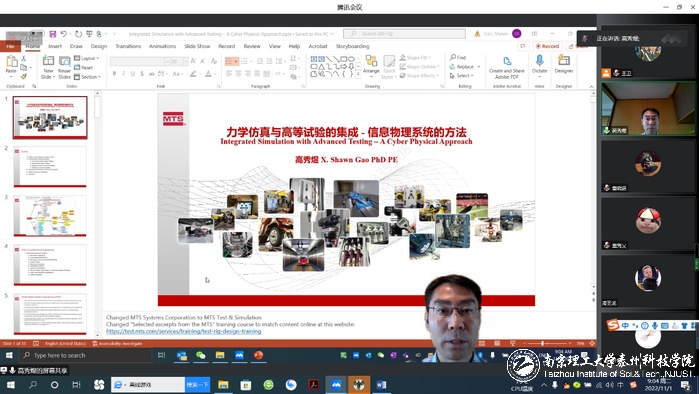Open the Shape Fill dropdown

(415, 57)
